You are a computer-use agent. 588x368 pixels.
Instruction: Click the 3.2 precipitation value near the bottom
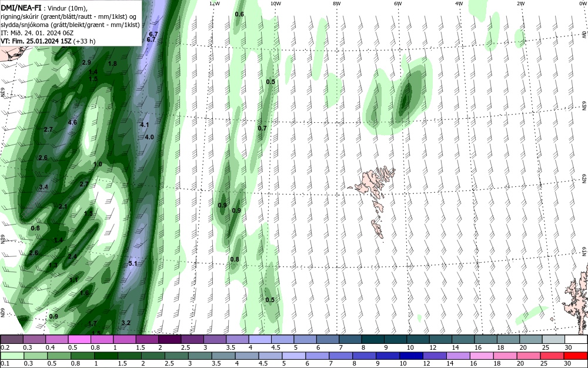click(x=126, y=323)
